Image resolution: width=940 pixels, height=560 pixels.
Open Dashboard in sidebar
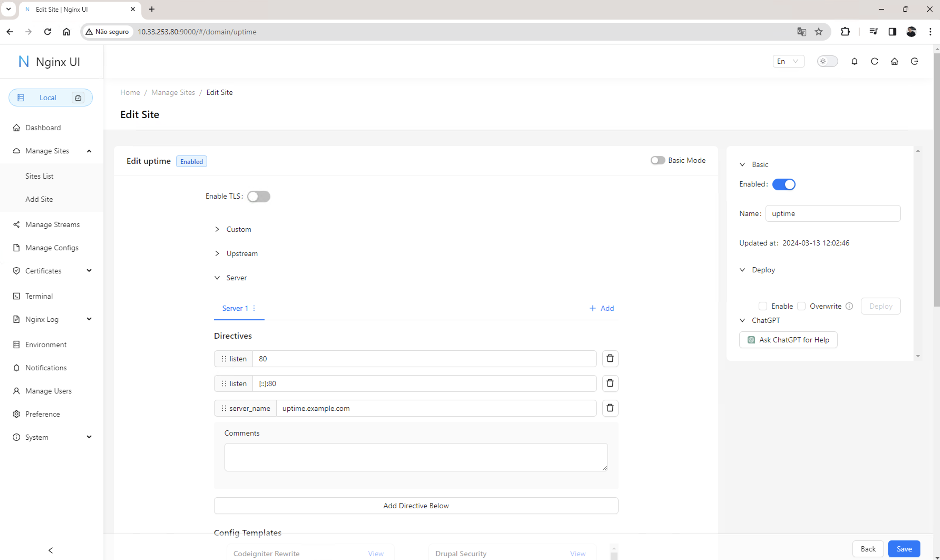pos(52,127)
